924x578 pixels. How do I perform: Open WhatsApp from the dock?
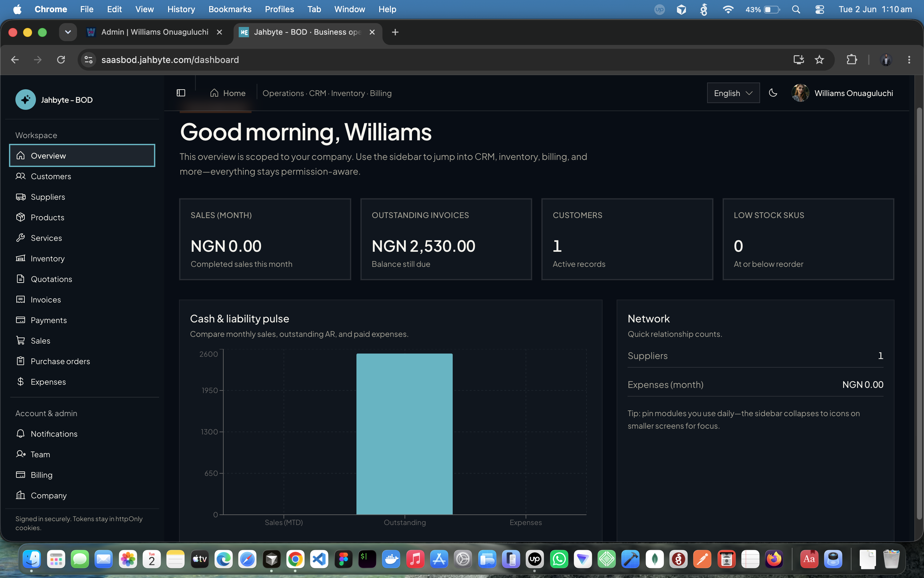click(x=559, y=560)
